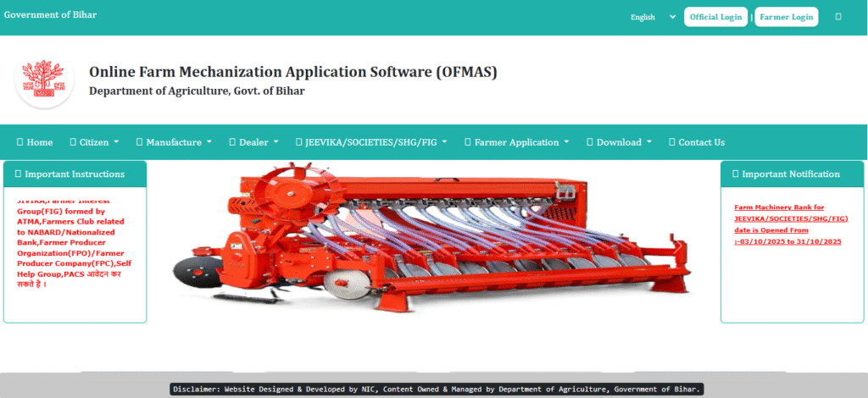Open the English language selector
The width and height of the screenshot is (868, 398).
652,17
